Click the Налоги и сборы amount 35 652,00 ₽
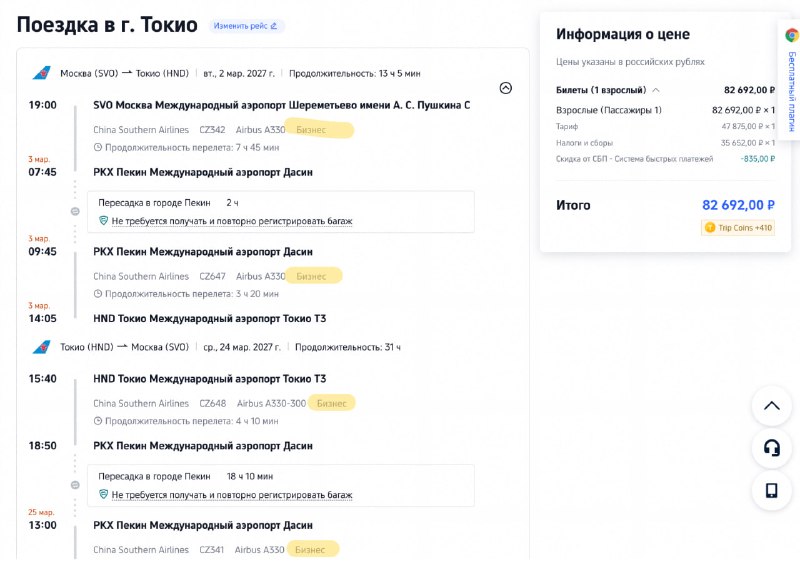This screenshot has height=582, width=800. click(747, 143)
